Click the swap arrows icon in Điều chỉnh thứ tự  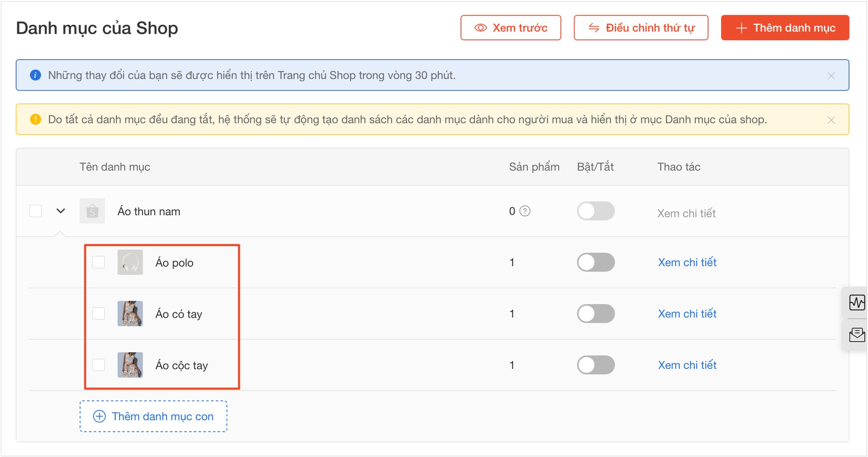point(593,27)
